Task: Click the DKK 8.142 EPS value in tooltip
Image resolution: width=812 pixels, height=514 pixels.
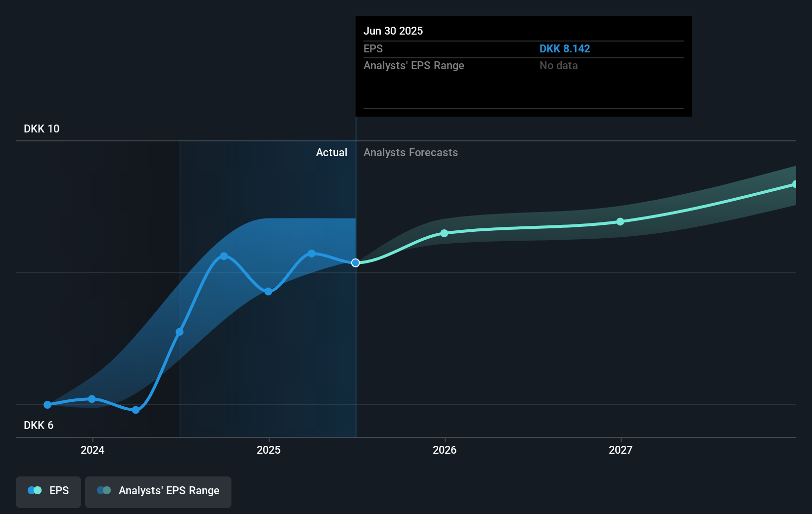Action: point(564,49)
